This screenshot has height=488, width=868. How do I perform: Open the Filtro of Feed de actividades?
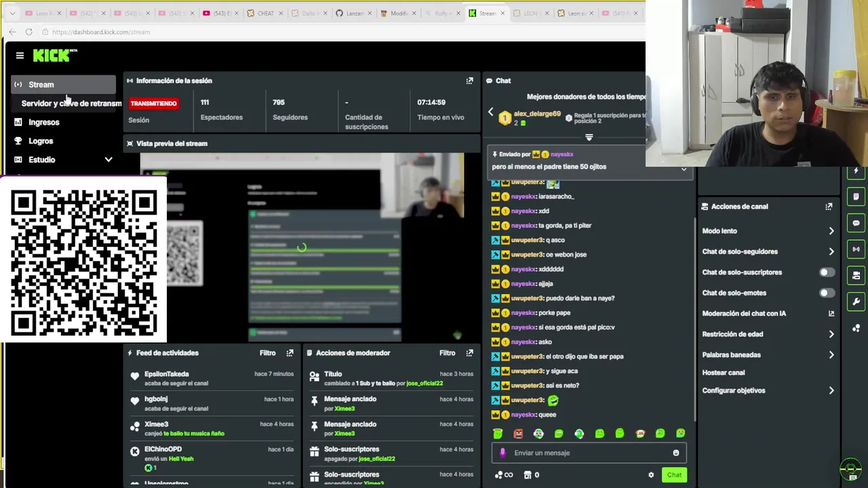point(267,353)
